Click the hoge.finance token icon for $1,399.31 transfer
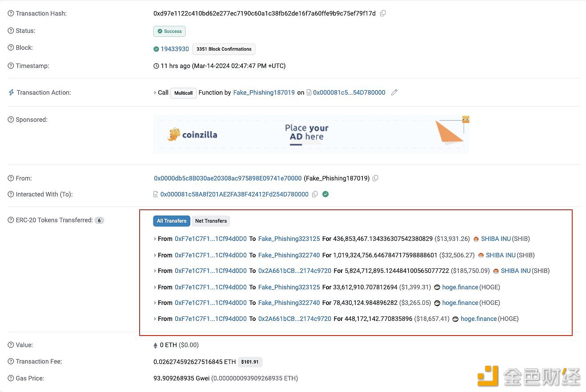 click(x=437, y=287)
